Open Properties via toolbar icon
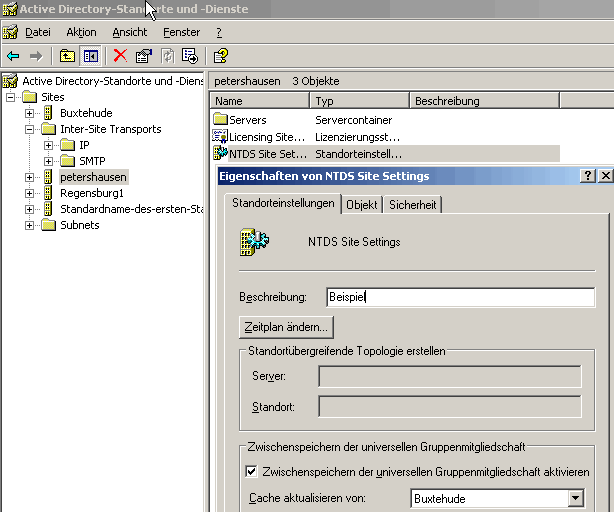This screenshot has width=614, height=512. 144,56
